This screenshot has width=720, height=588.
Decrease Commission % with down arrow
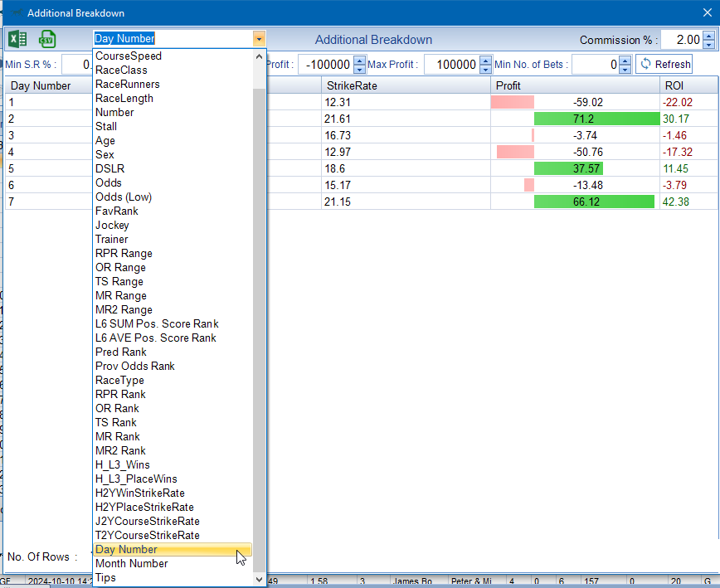[708, 44]
